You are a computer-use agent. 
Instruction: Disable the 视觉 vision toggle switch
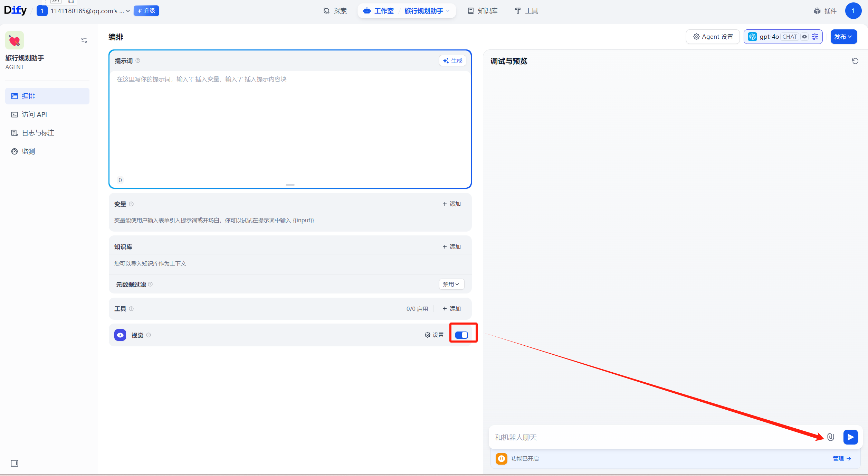(461, 335)
